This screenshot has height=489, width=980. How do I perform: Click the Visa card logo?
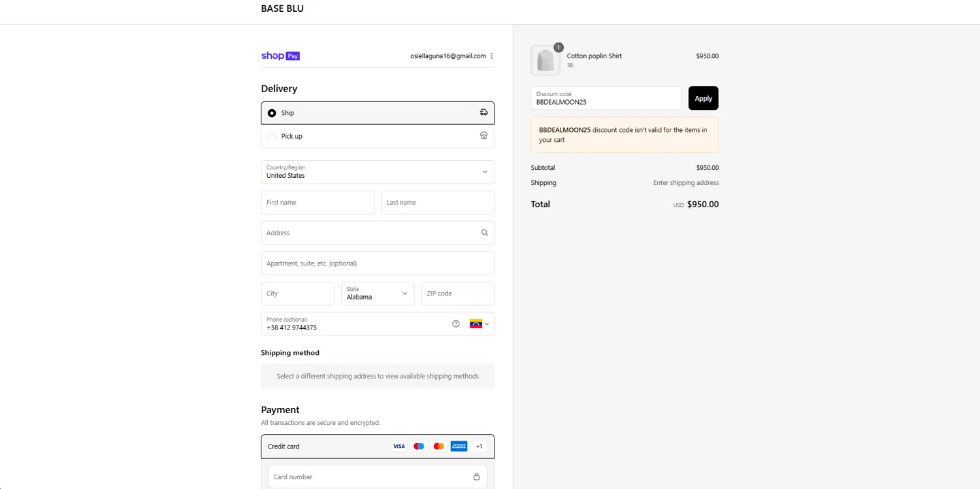(399, 447)
